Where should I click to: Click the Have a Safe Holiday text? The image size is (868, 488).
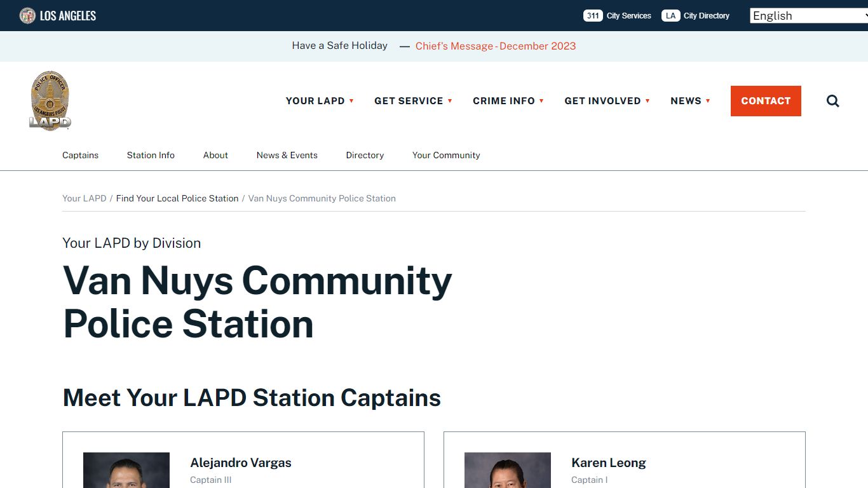[x=339, y=46]
